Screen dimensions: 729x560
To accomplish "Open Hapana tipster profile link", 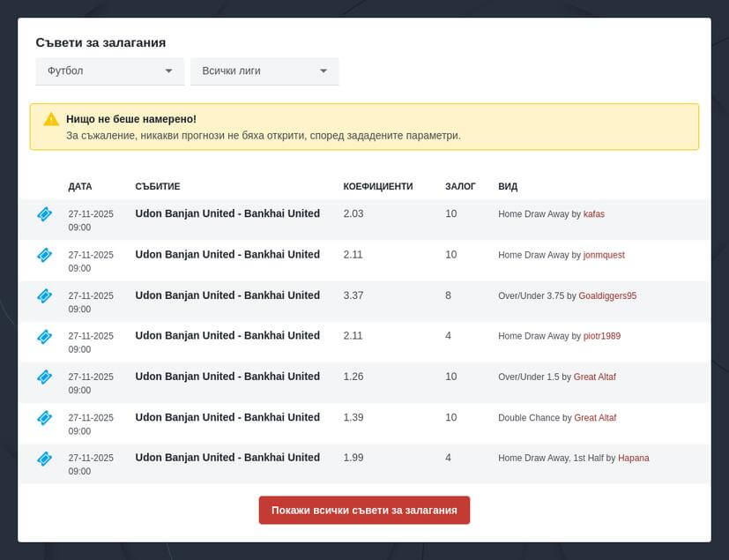I will tap(633, 458).
